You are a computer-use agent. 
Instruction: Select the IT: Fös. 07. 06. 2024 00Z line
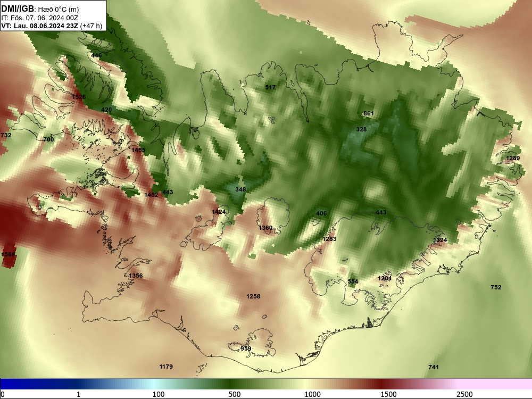[40, 18]
